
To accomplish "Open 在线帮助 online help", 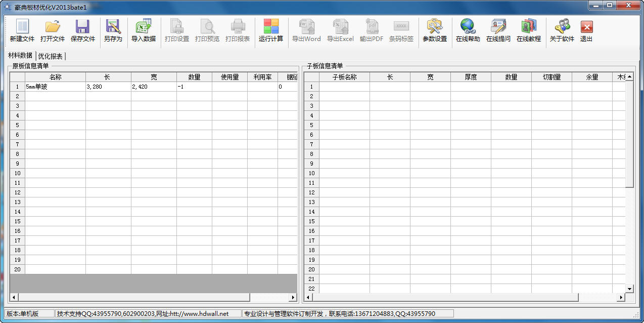I will coord(468,31).
